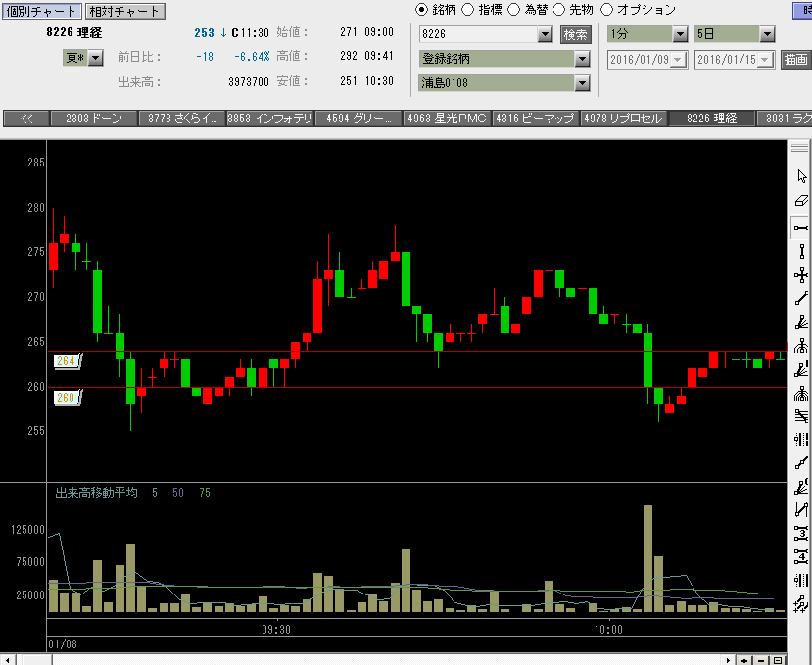
Task: Open the 3778 さくらイ stock tab
Action: pos(182,119)
